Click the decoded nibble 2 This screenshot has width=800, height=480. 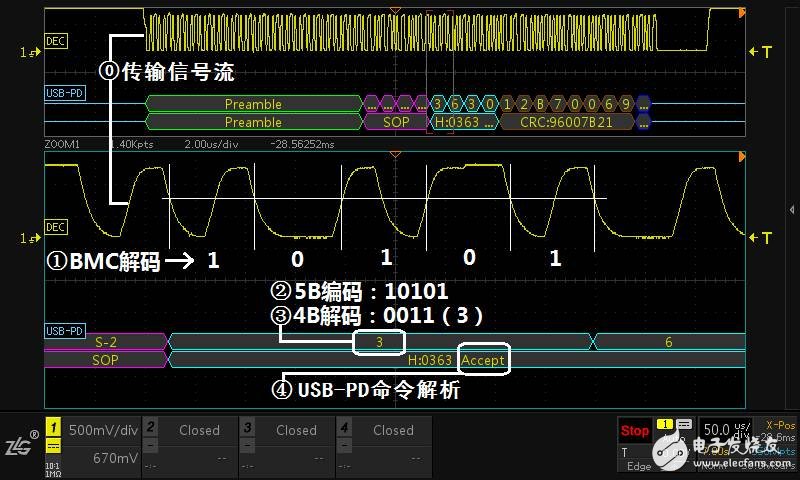click(523, 104)
